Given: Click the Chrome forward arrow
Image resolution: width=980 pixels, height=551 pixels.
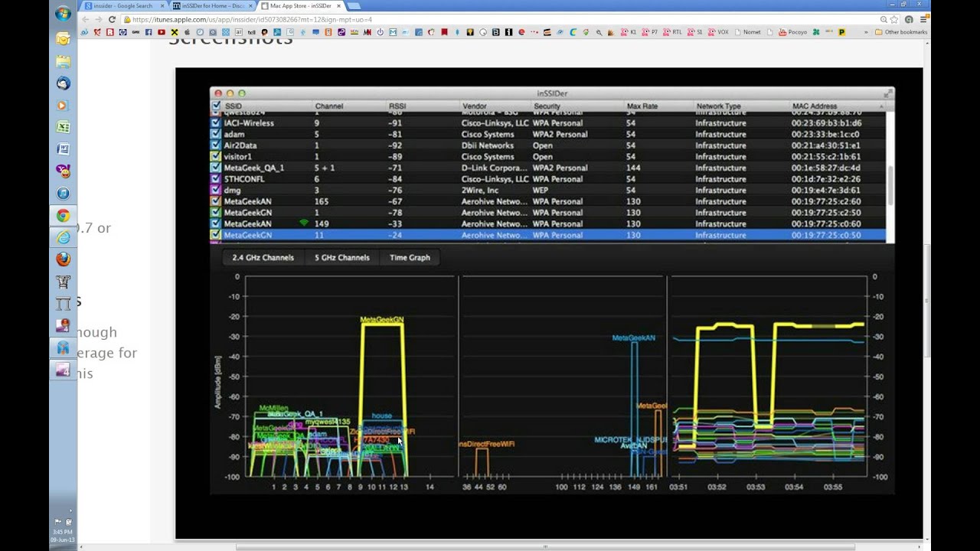Looking at the screenshot, I should pyautogui.click(x=98, y=19).
